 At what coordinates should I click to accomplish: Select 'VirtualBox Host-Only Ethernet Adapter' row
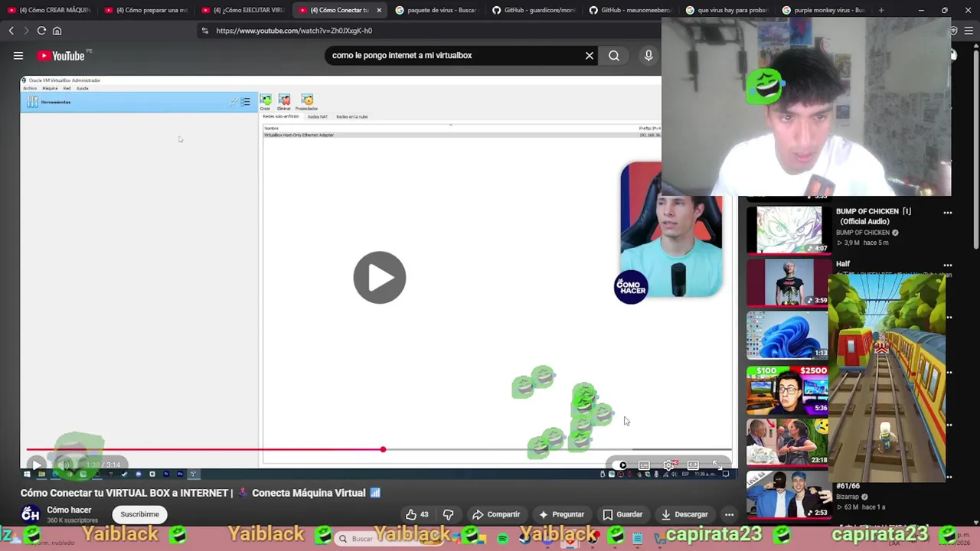462,135
